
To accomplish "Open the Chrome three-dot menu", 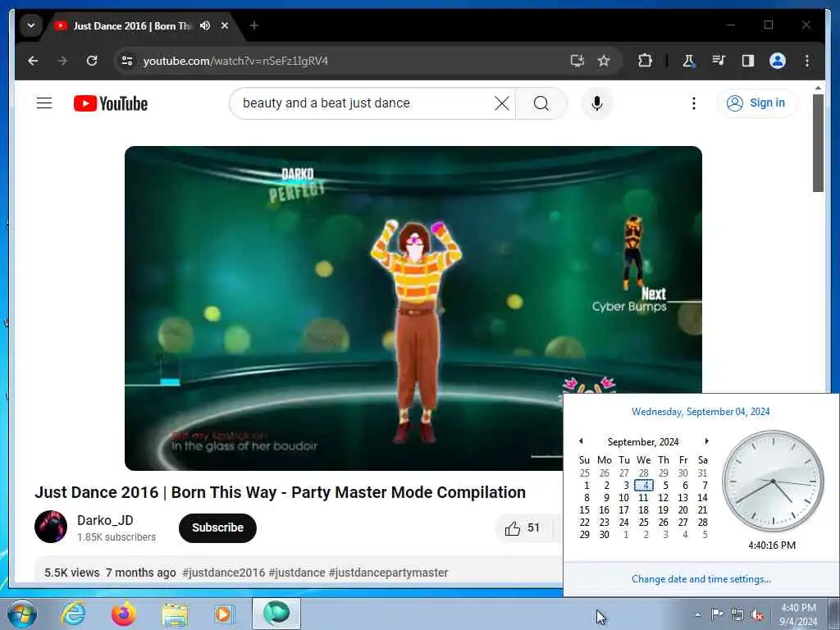I will (x=807, y=61).
